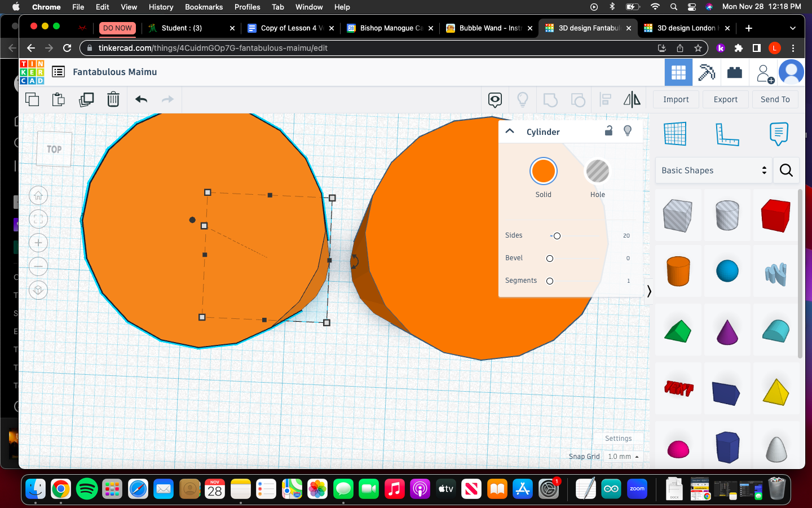Open the Bricks mode
812x508 pixels.
[734, 72]
